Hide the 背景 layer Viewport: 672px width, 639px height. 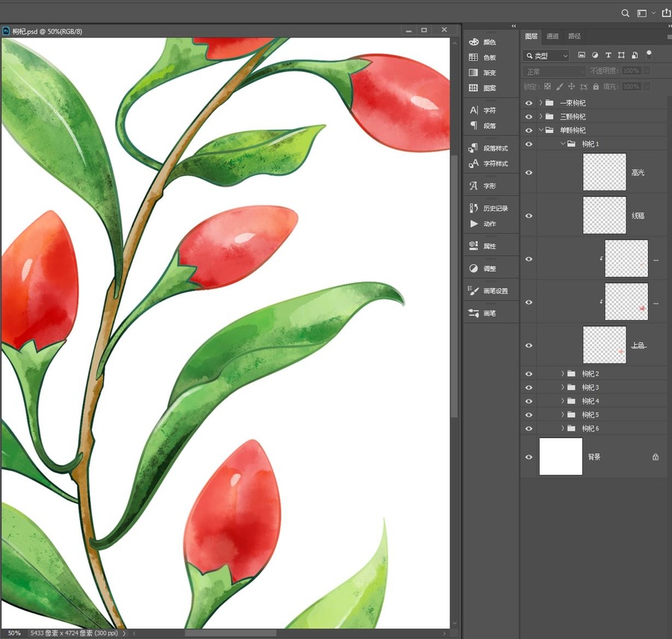529,457
